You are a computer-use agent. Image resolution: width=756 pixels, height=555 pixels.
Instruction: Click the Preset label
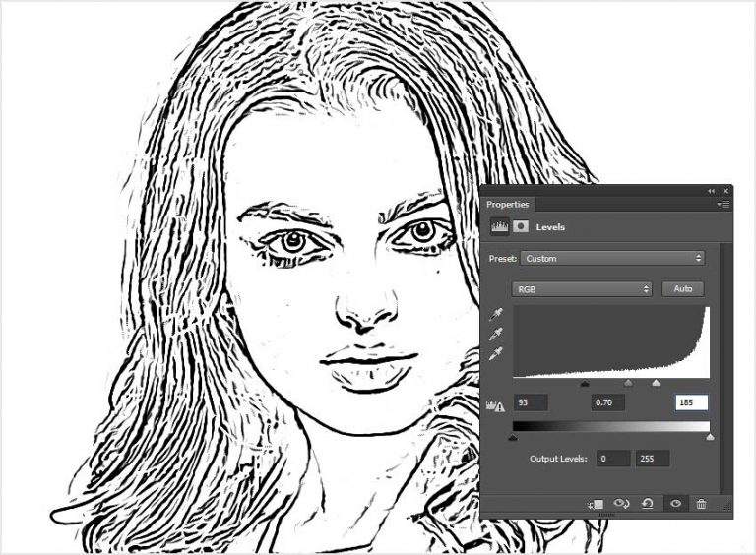[x=503, y=259]
